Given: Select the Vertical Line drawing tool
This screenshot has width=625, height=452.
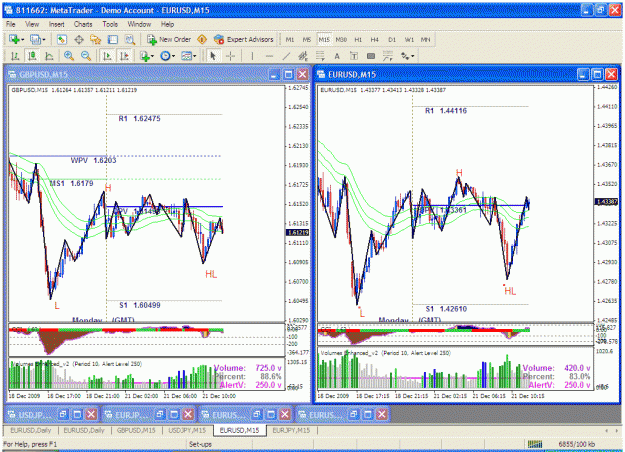Looking at the screenshot, I should pyautogui.click(x=252, y=56).
